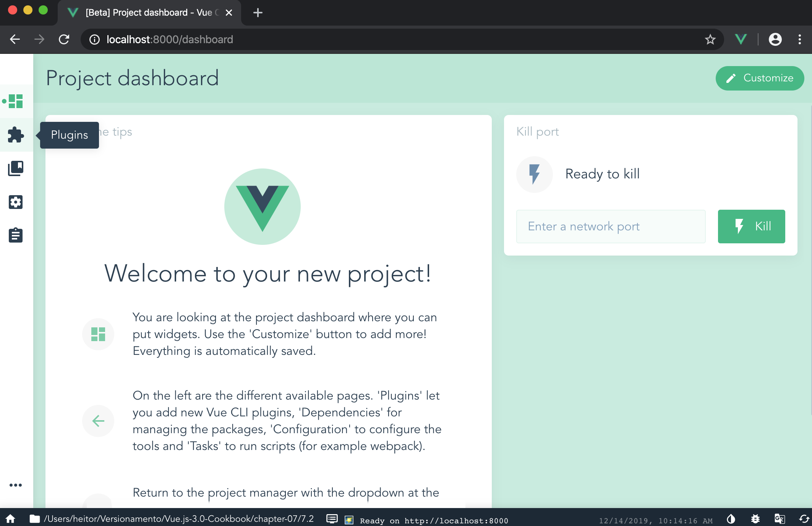Close the Project dashboard browser tab
Image resolution: width=812 pixels, height=526 pixels.
click(x=229, y=13)
